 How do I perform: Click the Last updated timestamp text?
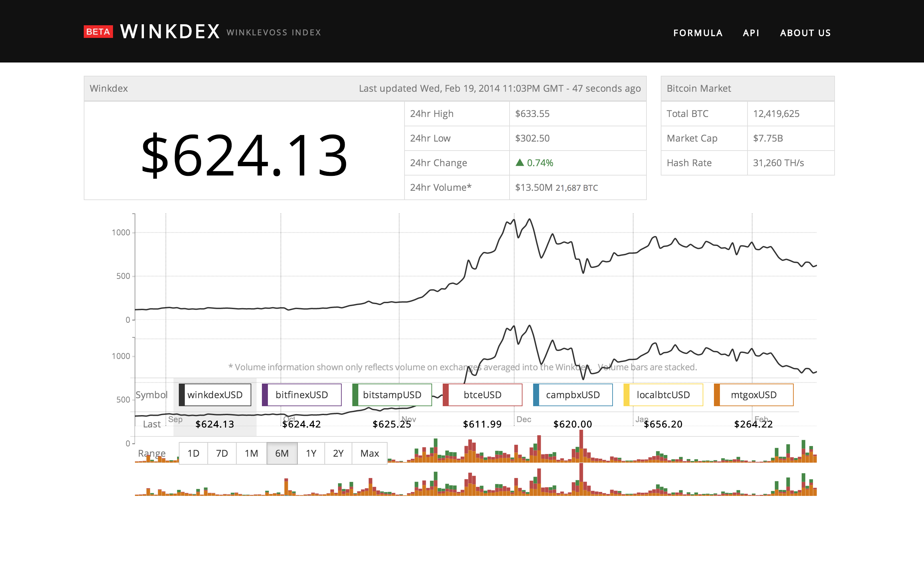click(500, 88)
